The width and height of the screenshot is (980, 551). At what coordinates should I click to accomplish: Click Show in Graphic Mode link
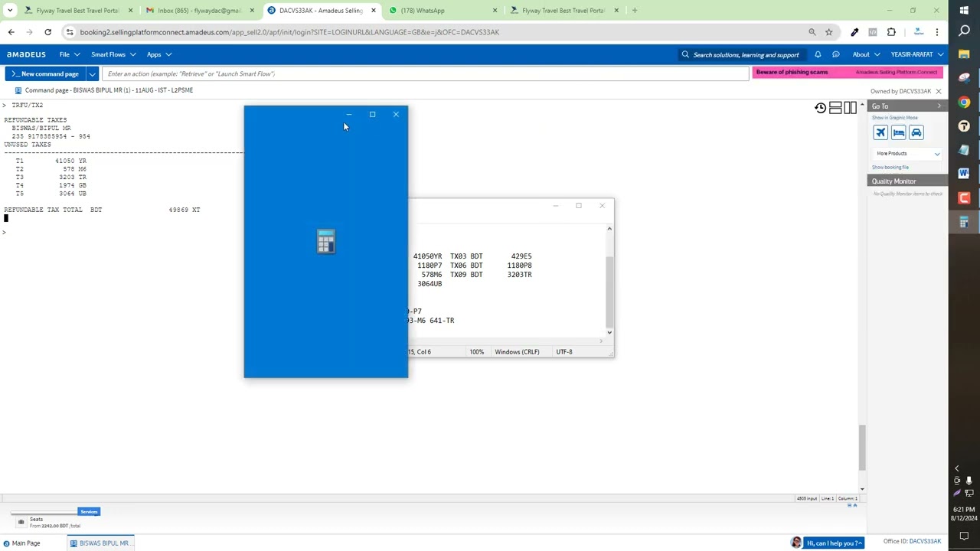point(894,118)
